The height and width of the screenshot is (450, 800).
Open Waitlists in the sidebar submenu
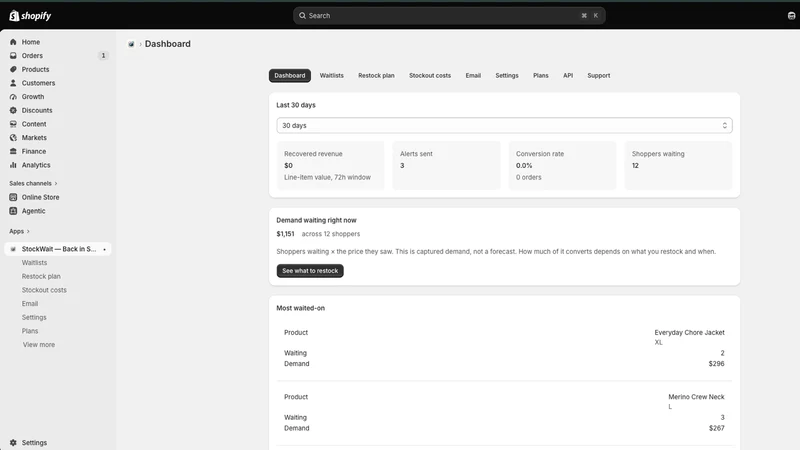click(x=34, y=263)
